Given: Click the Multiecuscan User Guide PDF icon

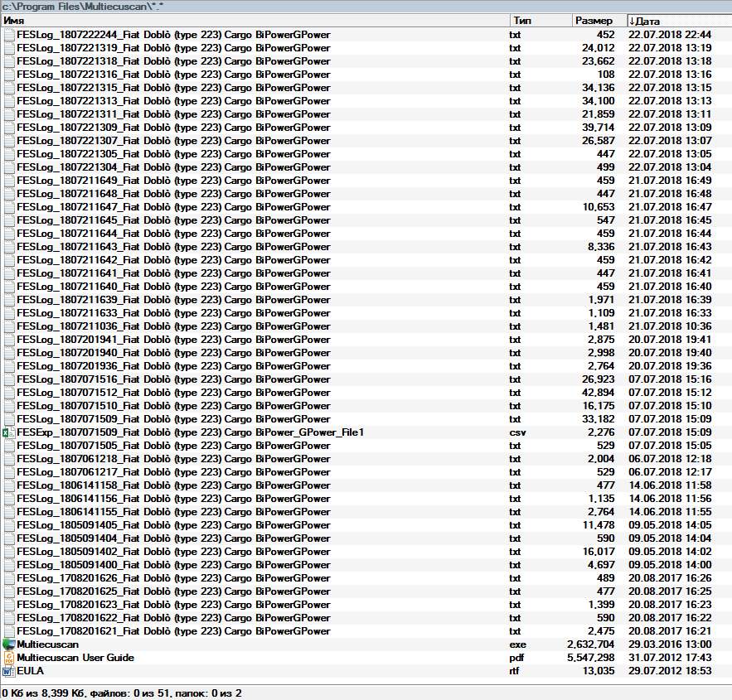Looking at the screenshot, I should [x=8, y=658].
